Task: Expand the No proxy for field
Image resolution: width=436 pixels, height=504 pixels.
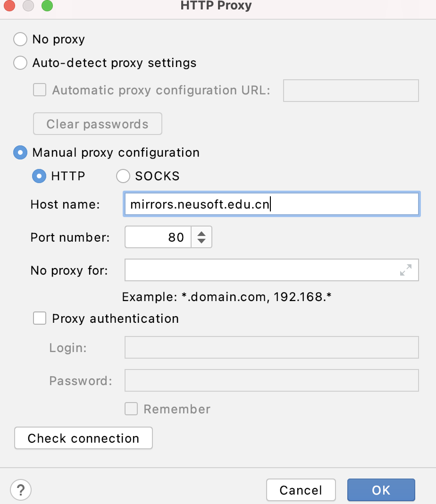Action: click(x=405, y=270)
